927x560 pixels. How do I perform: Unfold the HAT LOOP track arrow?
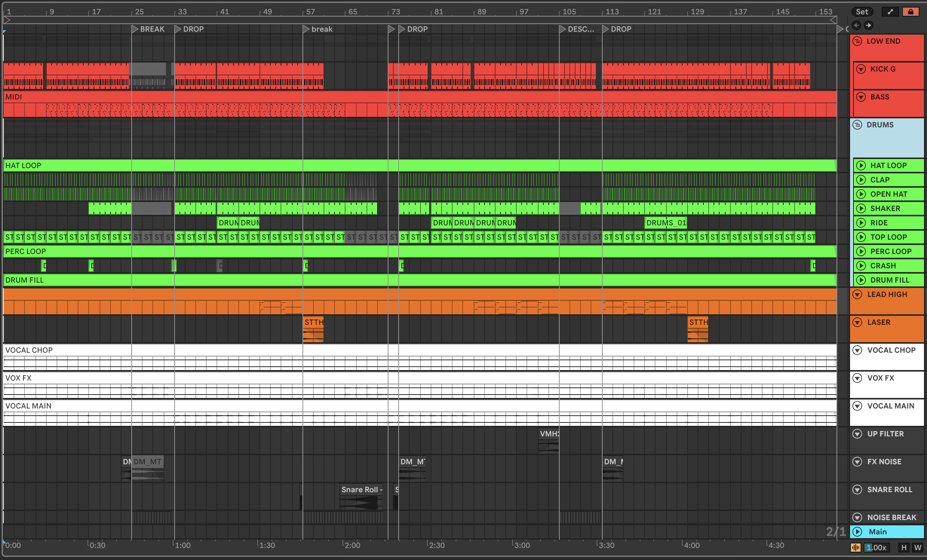(861, 165)
